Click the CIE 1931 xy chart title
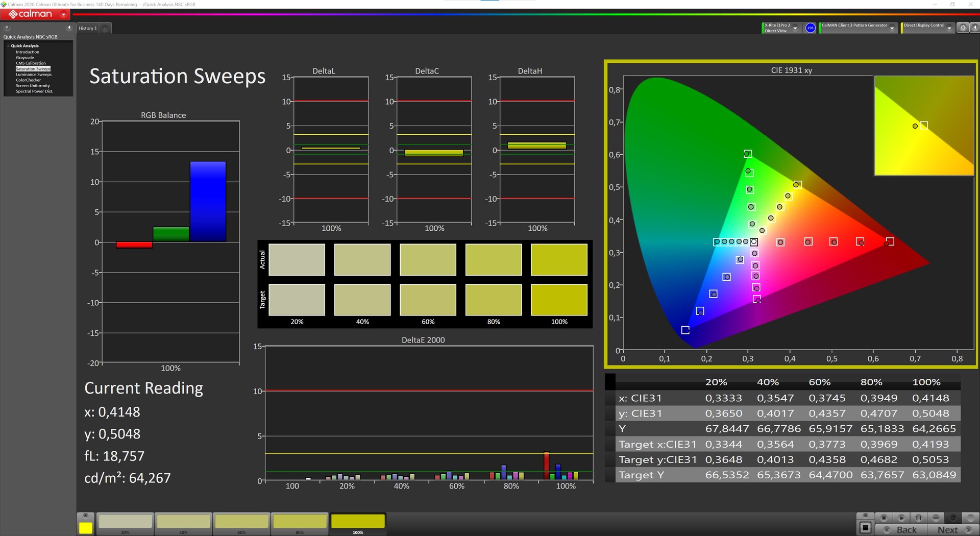This screenshot has height=536, width=980. click(791, 70)
